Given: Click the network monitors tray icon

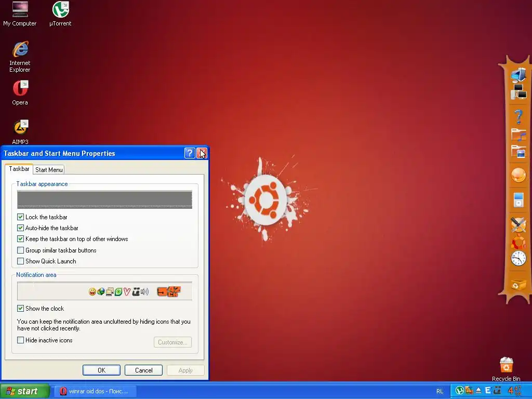Looking at the screenshot, I should (497, 391).
